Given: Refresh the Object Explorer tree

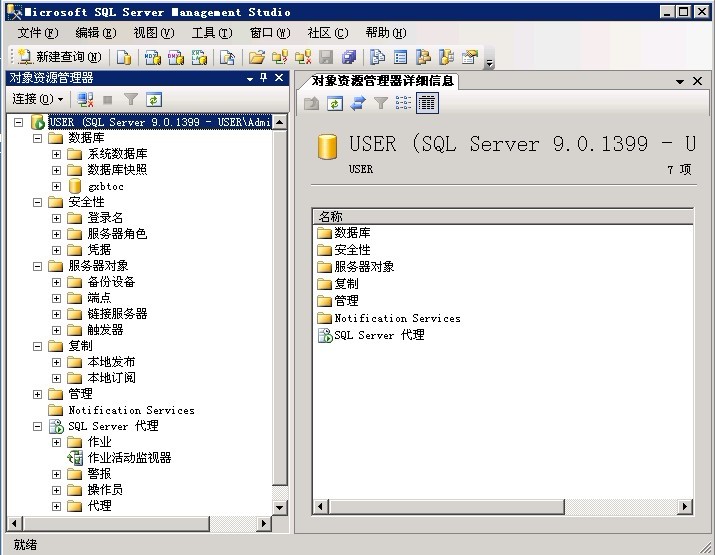Looking at the screenshot, I should (154, 99).
